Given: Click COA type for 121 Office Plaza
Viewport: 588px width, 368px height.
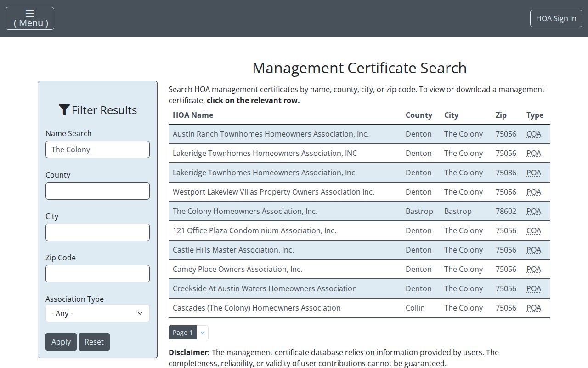Looking at the screenshot, I should pyautogui.click(x=534, y=230).
